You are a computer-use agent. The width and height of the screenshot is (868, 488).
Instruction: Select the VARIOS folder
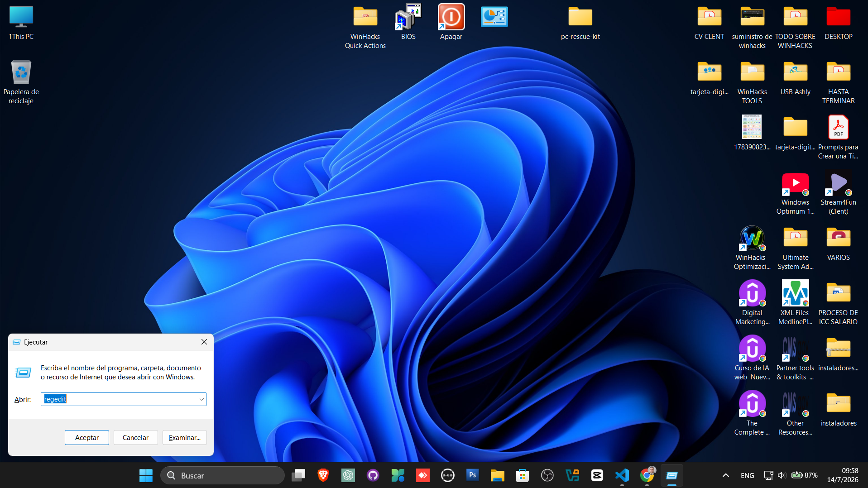839,244
